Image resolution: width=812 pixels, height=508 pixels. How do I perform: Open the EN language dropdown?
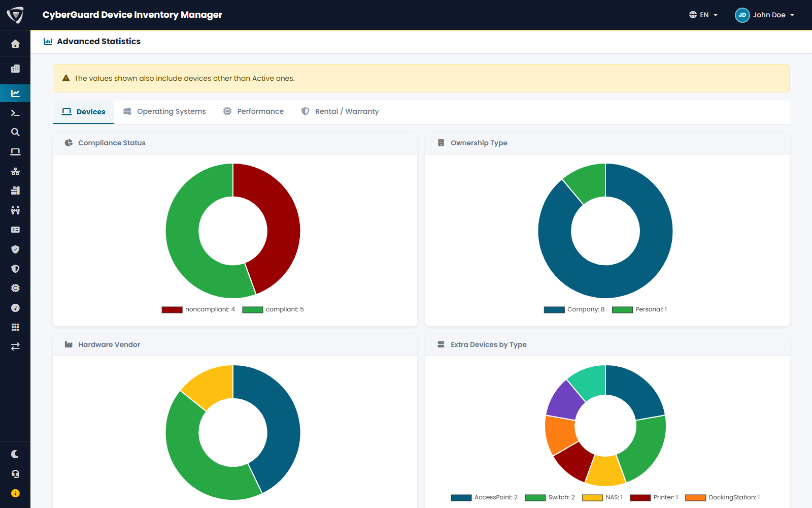coord(703,15)
